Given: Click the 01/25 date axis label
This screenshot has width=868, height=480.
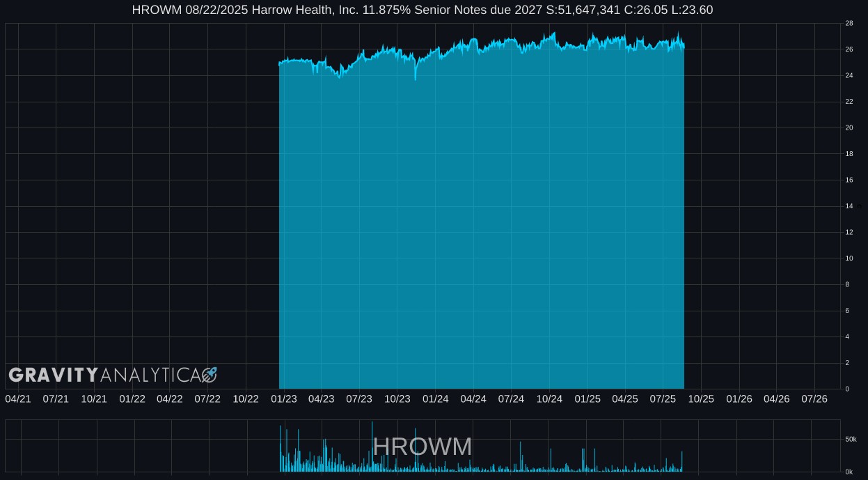Looking at the screenshot, I should [587, 398].
